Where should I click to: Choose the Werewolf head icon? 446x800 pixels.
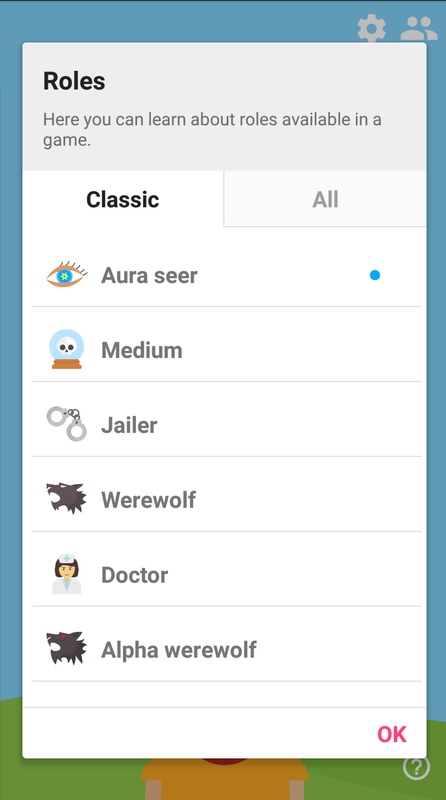pos(66,498)
